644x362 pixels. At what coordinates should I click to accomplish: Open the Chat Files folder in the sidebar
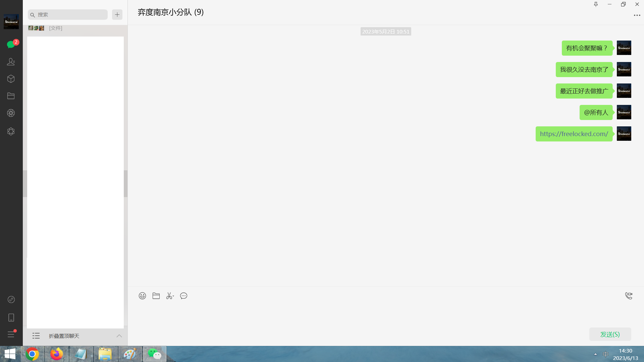click(11, 96)
